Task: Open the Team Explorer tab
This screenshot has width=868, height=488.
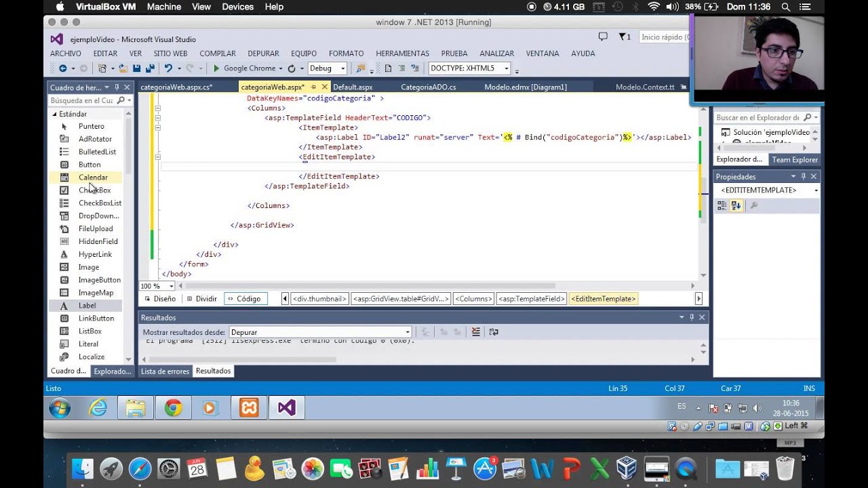Action: pos(795,160)
